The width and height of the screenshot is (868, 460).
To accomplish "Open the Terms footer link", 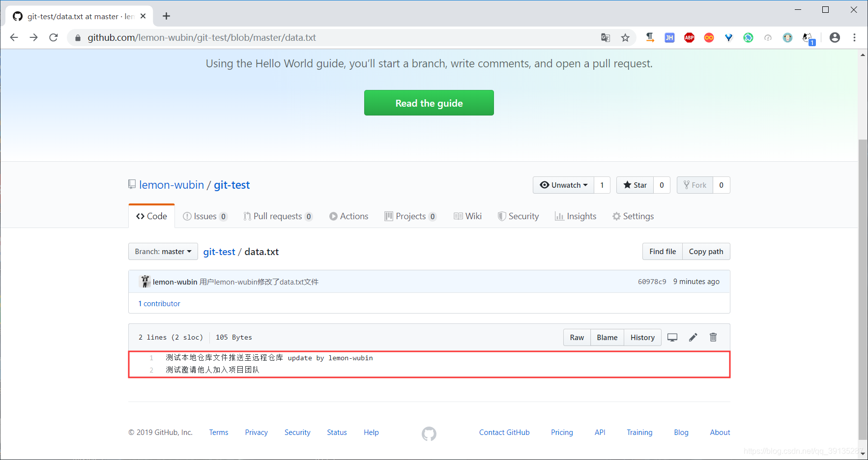I will (219, 432).
